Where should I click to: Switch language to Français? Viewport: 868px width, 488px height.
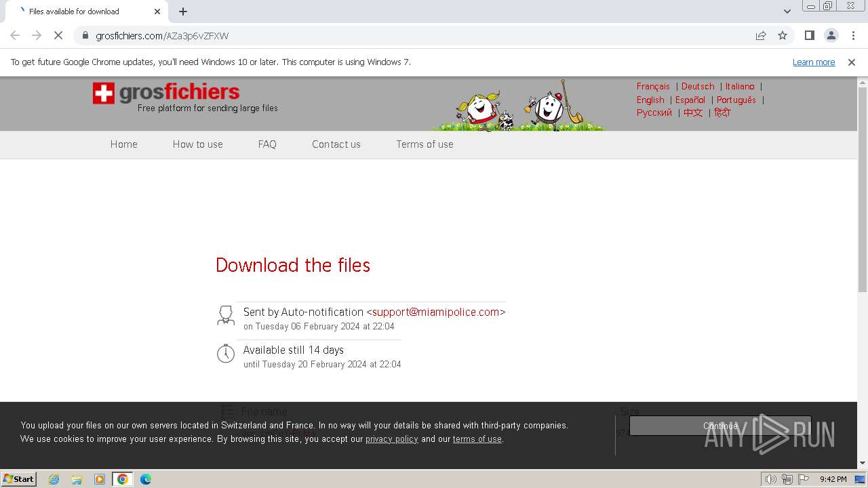point(653,87)
